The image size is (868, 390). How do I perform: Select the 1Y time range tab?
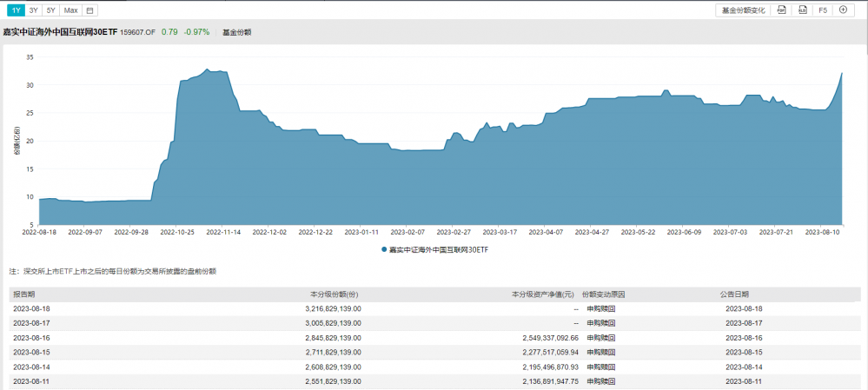tap(16, 10)
